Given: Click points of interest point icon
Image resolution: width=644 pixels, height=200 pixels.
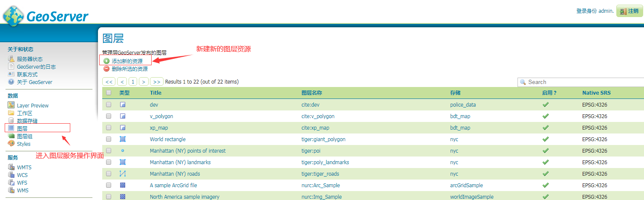Looking at the screenshot, I should [x=123, y=151].
